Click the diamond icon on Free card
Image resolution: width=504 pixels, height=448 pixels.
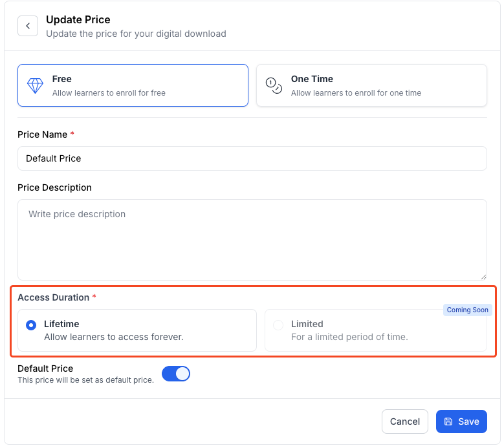35,86
